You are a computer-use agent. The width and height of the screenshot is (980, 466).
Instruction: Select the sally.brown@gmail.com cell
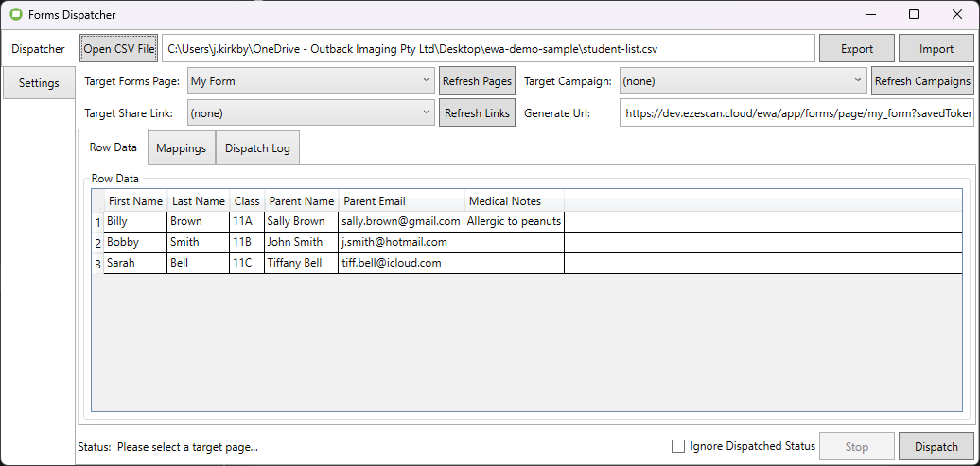pos(401,221)
